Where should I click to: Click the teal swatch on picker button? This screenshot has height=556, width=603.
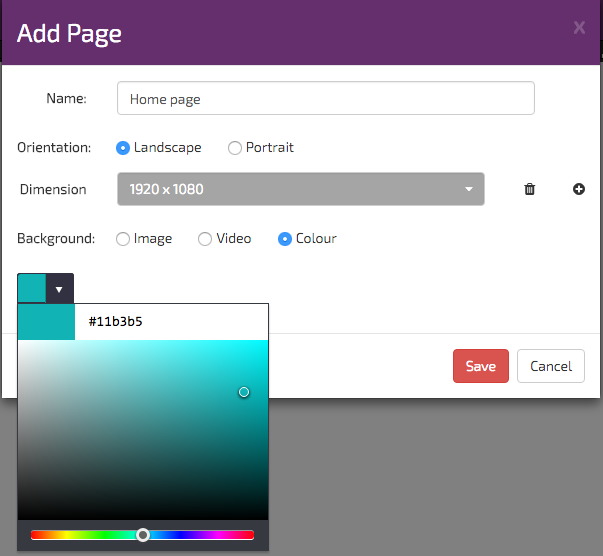(31, 289)
